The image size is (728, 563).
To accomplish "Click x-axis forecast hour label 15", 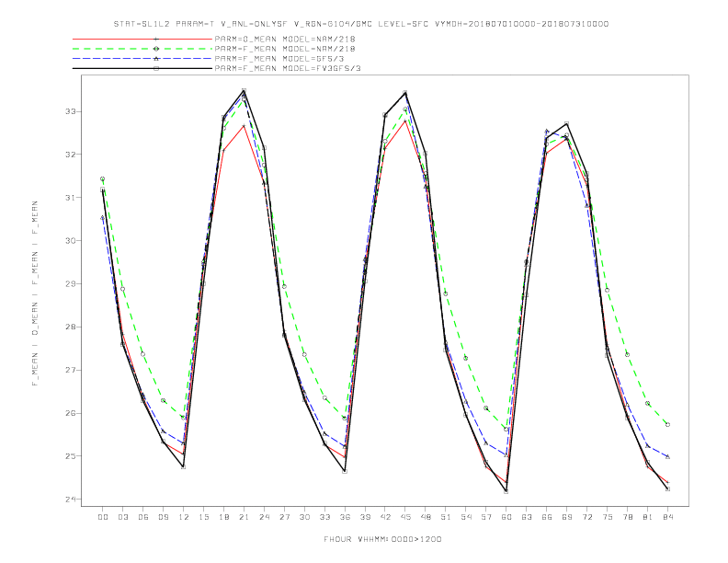I will tap(203, 517).
